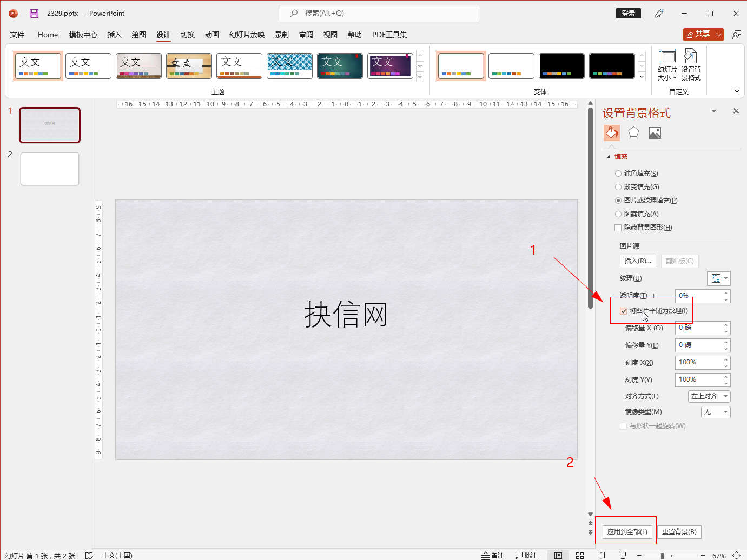This screenshot has width=747, height=560.
Task: Switch to the 动画 (Animations) tab
Action: coord(211,35)
